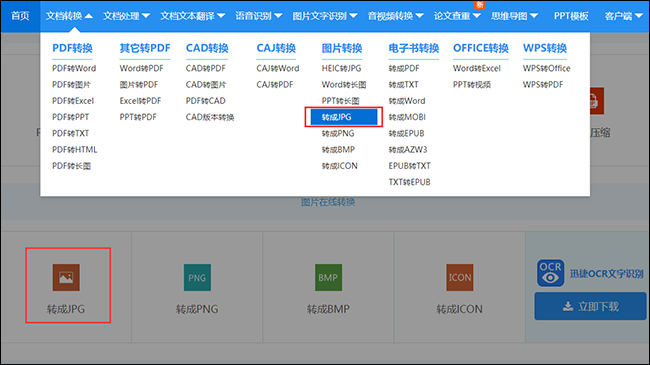Select highlighted 转成JPG menu entry
This screenshot has height=365, width=650.
pyautogui.click(x=344, y=117)
